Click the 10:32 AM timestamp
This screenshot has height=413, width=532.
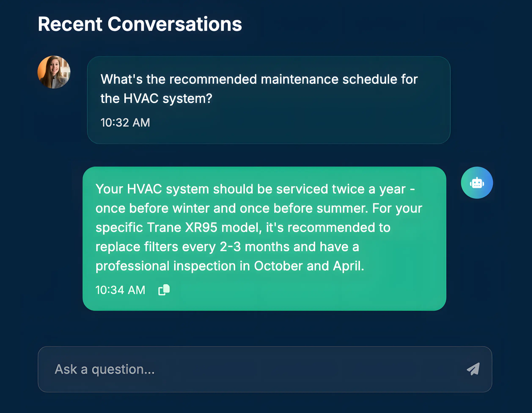[x=125, y=122]
